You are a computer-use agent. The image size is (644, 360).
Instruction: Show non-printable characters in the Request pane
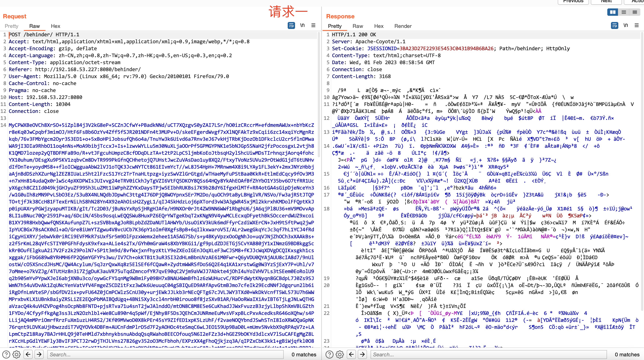[x=303, y=25]
